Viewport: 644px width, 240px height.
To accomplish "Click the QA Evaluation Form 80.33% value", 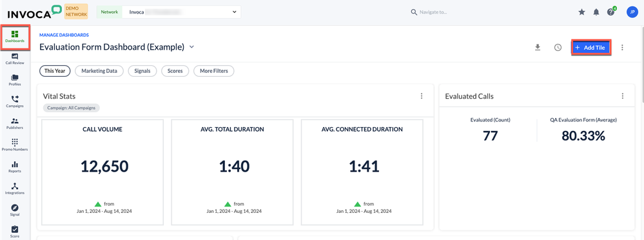I will [x=583, y=136].
